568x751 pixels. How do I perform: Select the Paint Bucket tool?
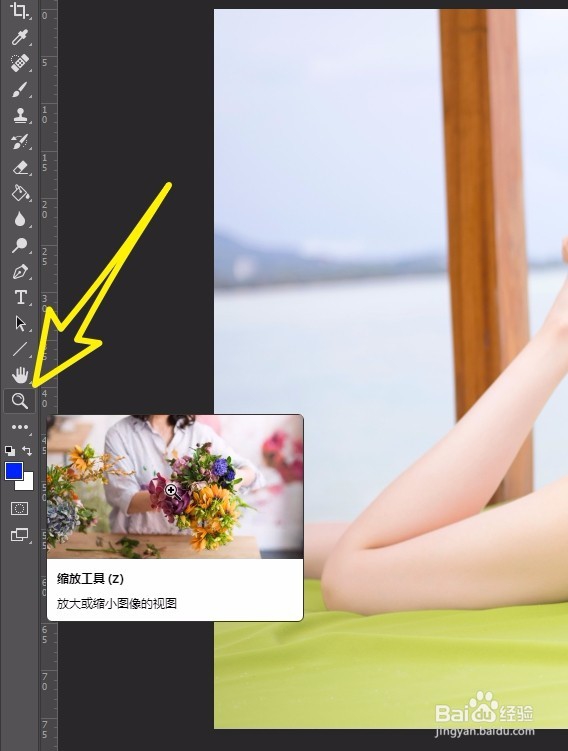(20, 193)
